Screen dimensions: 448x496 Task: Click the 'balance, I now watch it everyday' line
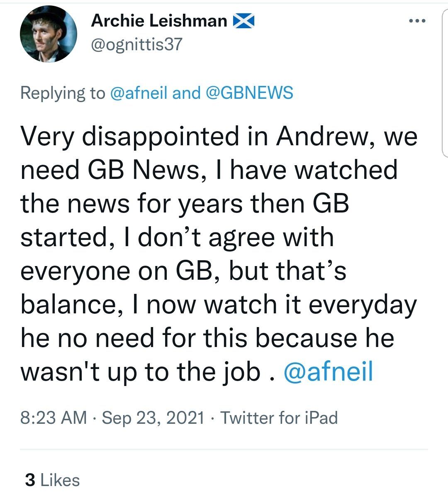coord(218,304)
